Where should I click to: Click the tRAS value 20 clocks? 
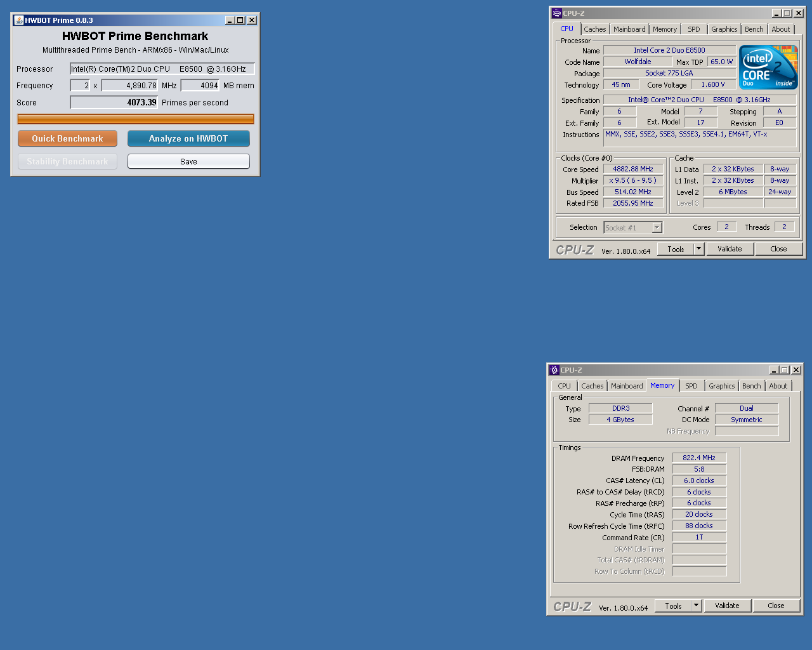point(699,514)
